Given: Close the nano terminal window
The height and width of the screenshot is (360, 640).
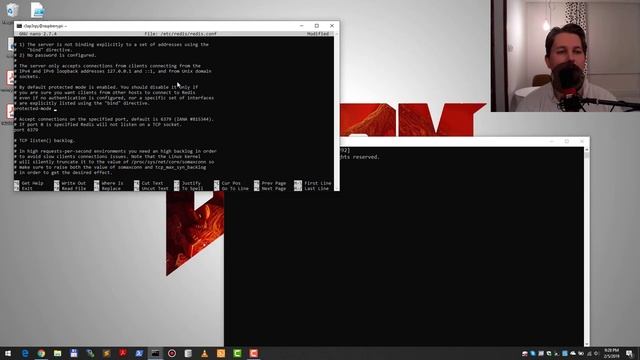Looking at the screenshot, I should coord(332,26).
